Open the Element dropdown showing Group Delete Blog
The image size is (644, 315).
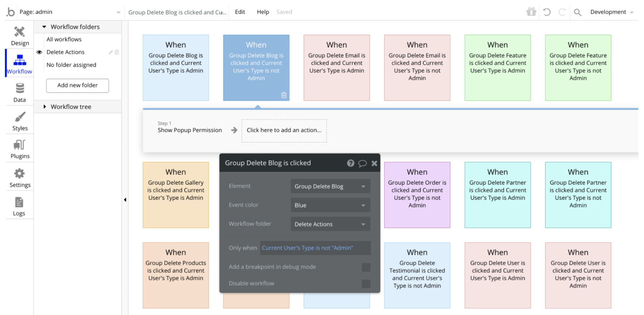coord(330,186)
